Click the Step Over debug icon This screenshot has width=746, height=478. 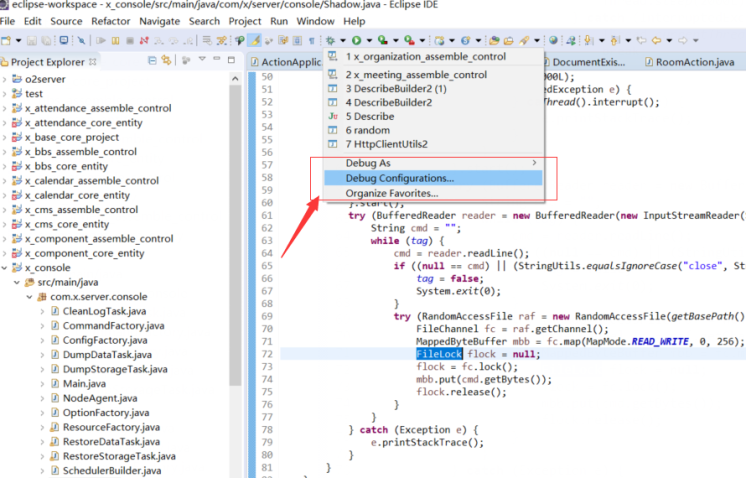coord(174,41)
